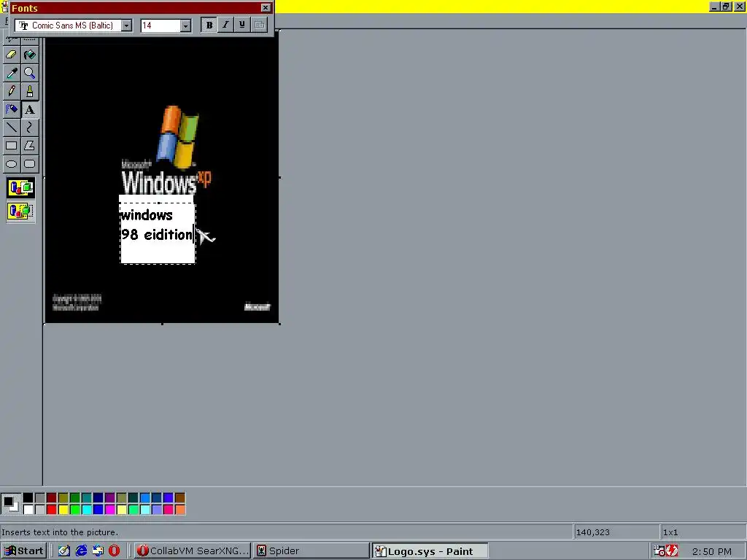Click the 'Inserts text into the picture' status text
The height and width of the screenshot is (560, 747).
60,532
